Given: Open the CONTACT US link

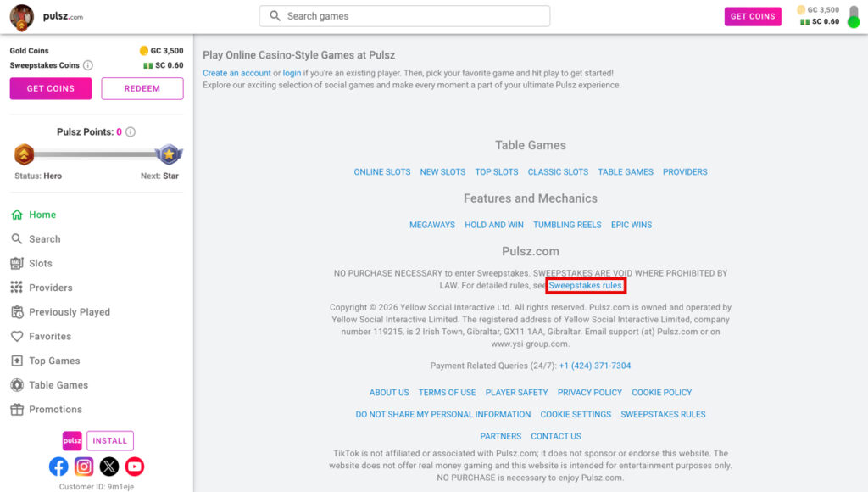Looking at the screenshot, I should pyautogui.click(x=556, y=437).
